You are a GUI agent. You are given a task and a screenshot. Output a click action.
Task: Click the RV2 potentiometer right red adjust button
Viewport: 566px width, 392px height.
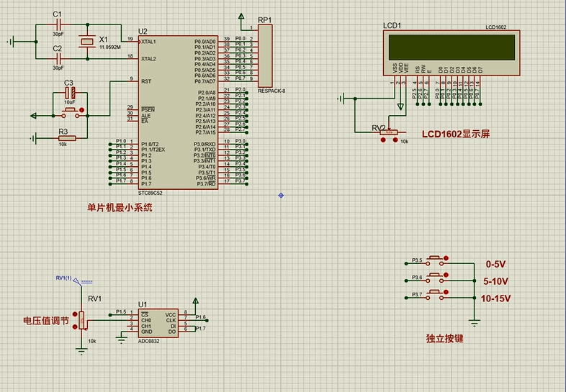tap(395, 140)
